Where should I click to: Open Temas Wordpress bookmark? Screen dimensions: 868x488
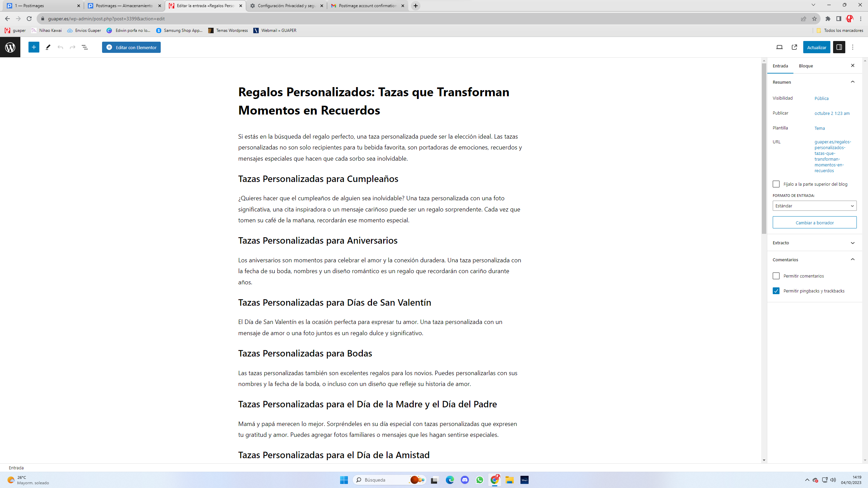point(228,30)
